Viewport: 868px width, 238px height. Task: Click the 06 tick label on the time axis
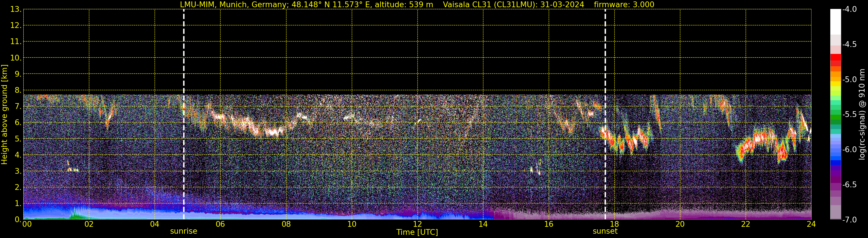click(x=220, y=224)
